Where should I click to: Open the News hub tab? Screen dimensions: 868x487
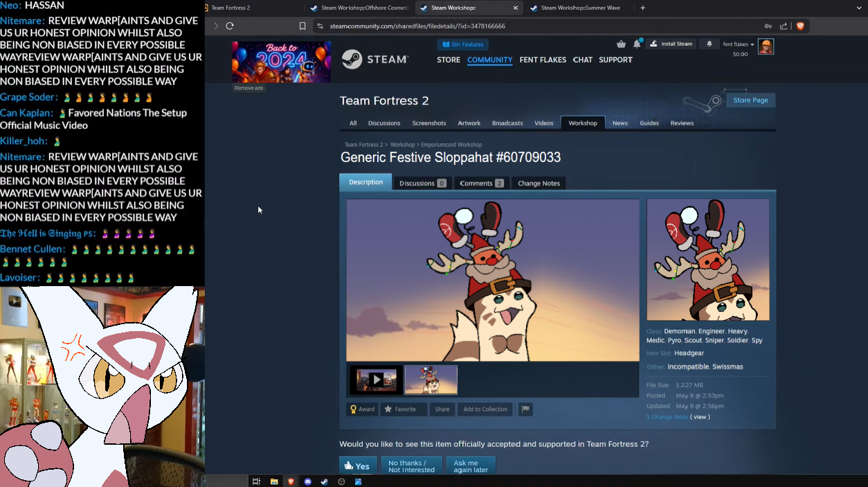[x=620, y=123]
